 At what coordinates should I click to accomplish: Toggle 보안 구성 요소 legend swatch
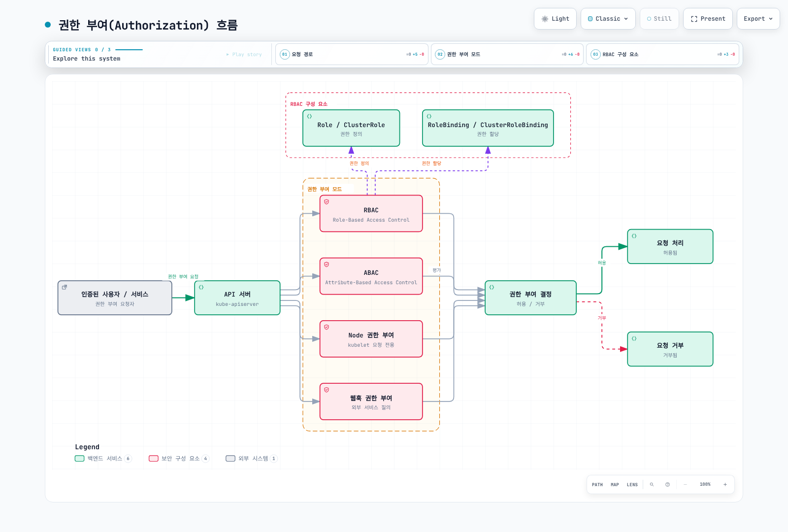pos(154,459)
